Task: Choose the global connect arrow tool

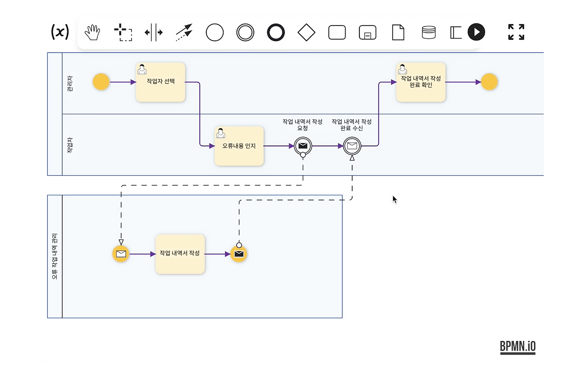Action: 184,33
